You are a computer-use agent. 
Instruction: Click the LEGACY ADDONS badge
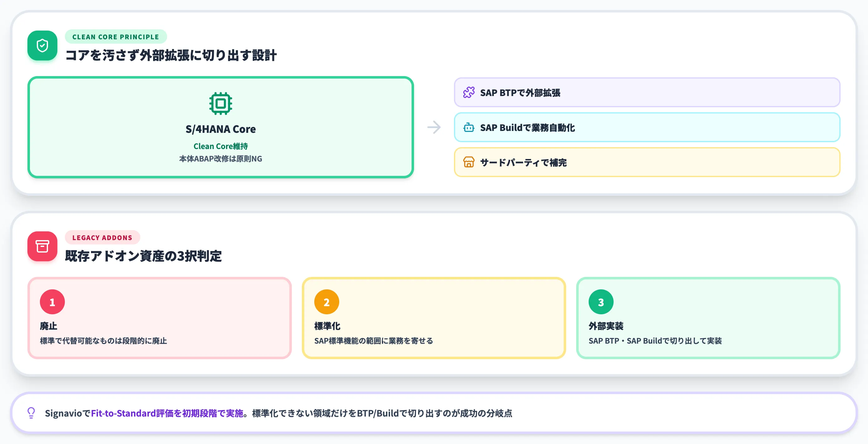point(102,238)
